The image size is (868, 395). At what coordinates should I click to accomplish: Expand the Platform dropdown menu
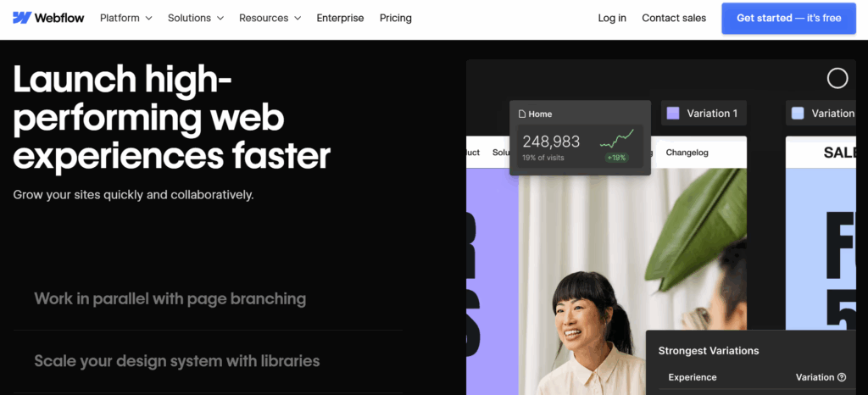click(126, 18)
